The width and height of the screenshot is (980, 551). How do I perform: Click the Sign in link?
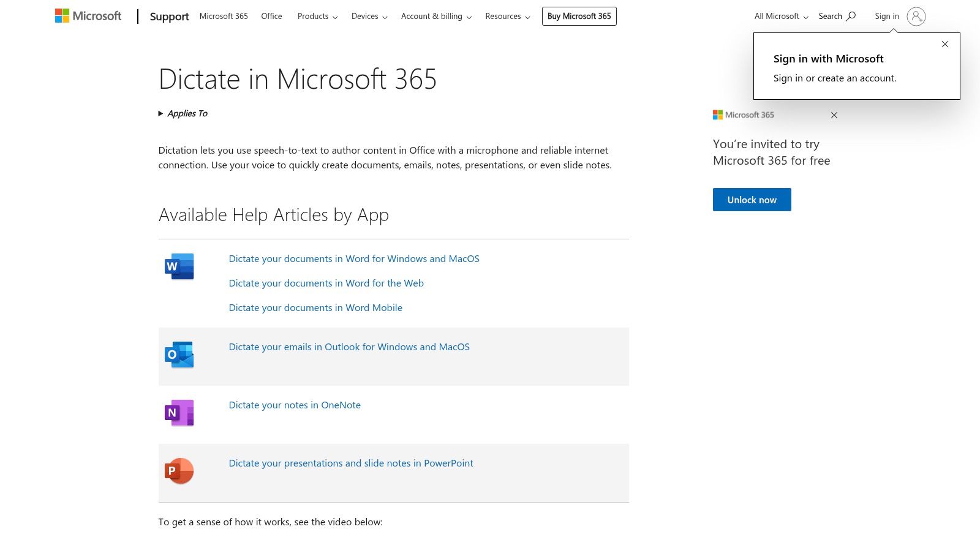(x=887, y=17)
